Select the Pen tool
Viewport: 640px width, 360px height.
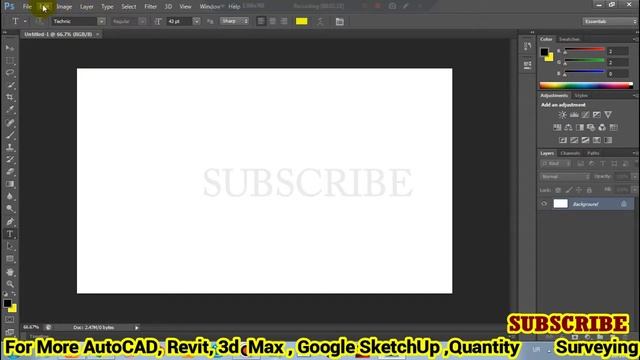pyautogui.click(x=10, y=222)
